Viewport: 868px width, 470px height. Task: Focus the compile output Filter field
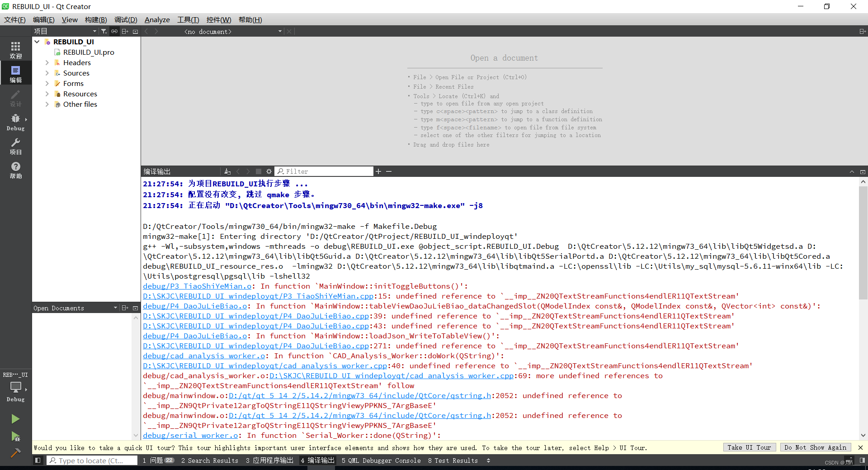pos(324,171)
